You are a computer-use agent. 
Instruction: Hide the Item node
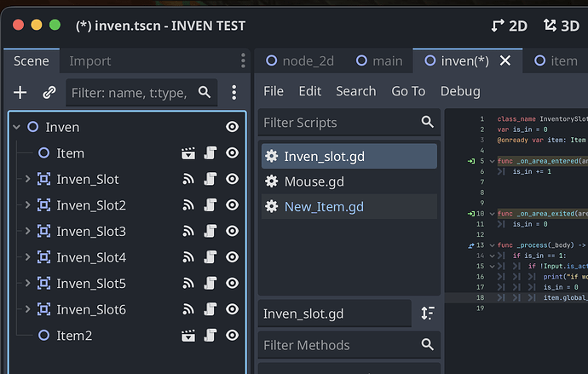click(232, 152)
